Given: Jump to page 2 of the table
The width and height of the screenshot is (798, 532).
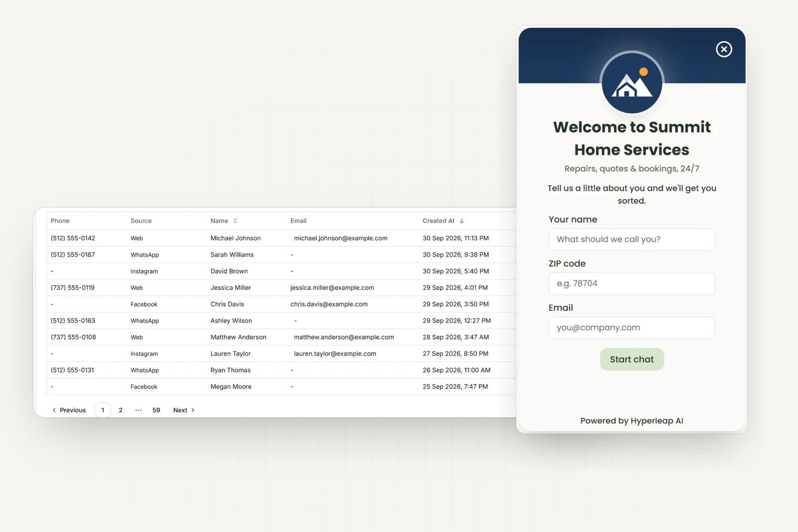Looking at the screenshot, I should point(121,410).
